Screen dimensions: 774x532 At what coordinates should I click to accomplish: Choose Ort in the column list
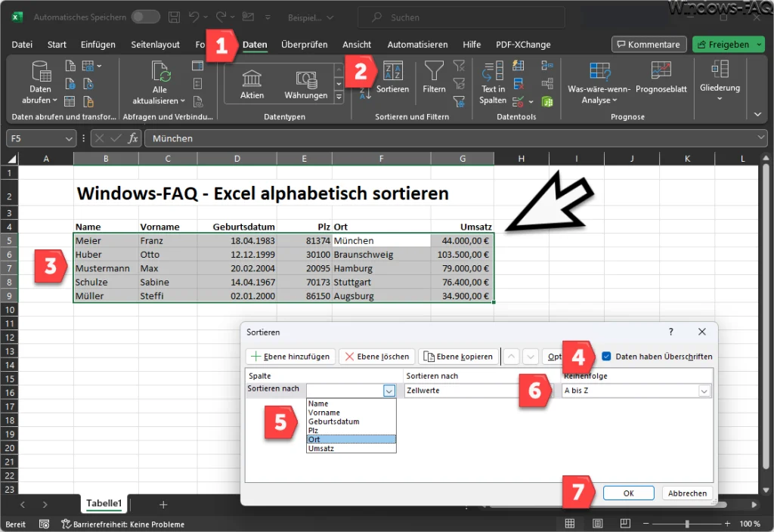(351, 439)
